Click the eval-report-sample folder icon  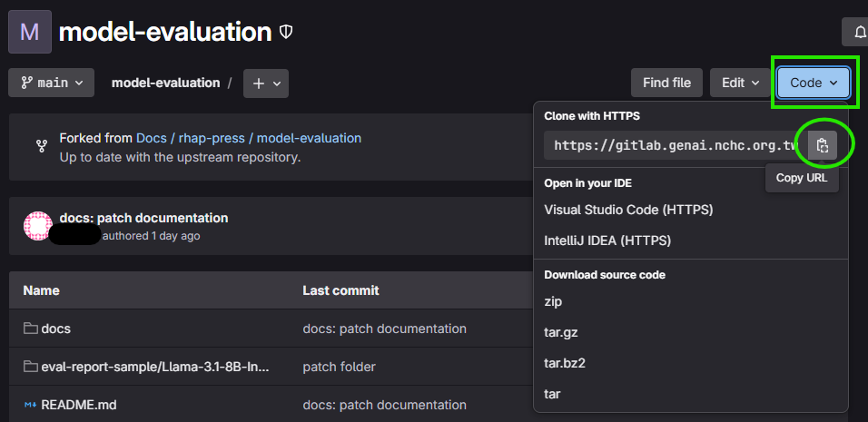pos(30,367)
